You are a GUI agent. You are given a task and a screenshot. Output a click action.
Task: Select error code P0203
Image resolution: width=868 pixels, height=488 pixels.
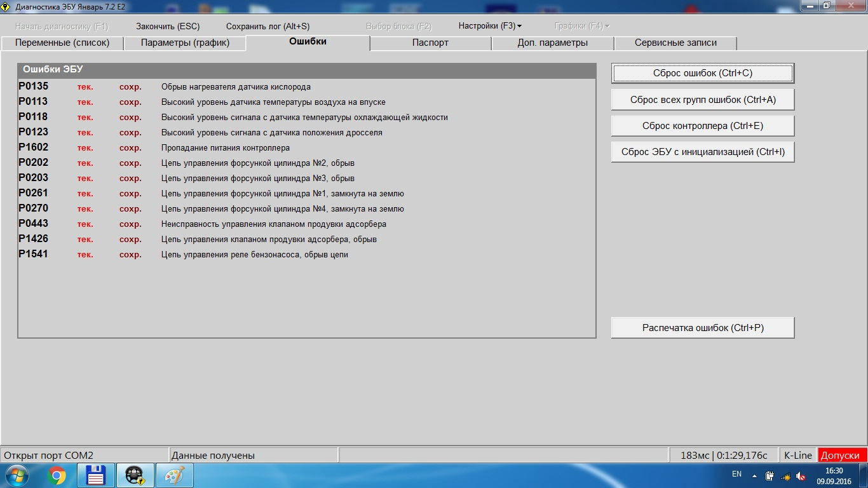point(33,178)
